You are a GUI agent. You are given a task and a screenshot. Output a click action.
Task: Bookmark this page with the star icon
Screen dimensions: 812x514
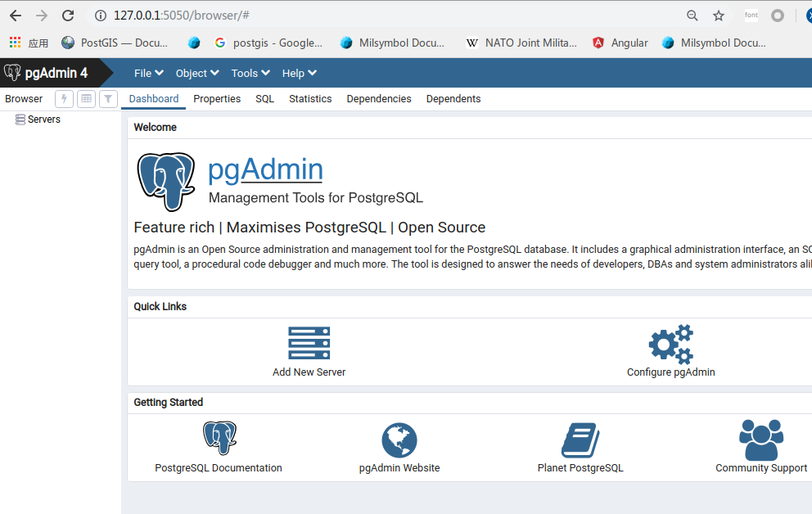pyautogui.click(x=719, y=16)
